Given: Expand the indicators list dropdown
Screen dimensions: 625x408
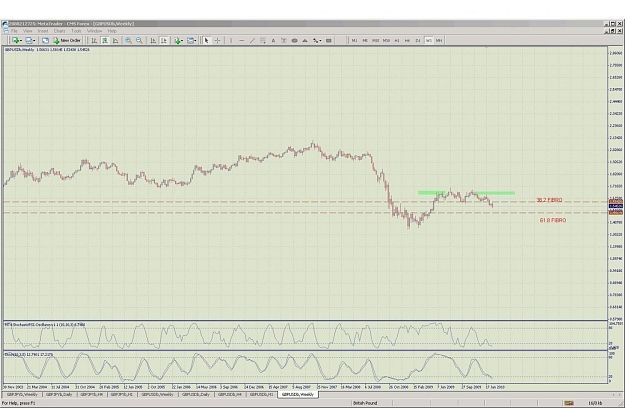Looking at the screenshot, I should tap(182, 40).
